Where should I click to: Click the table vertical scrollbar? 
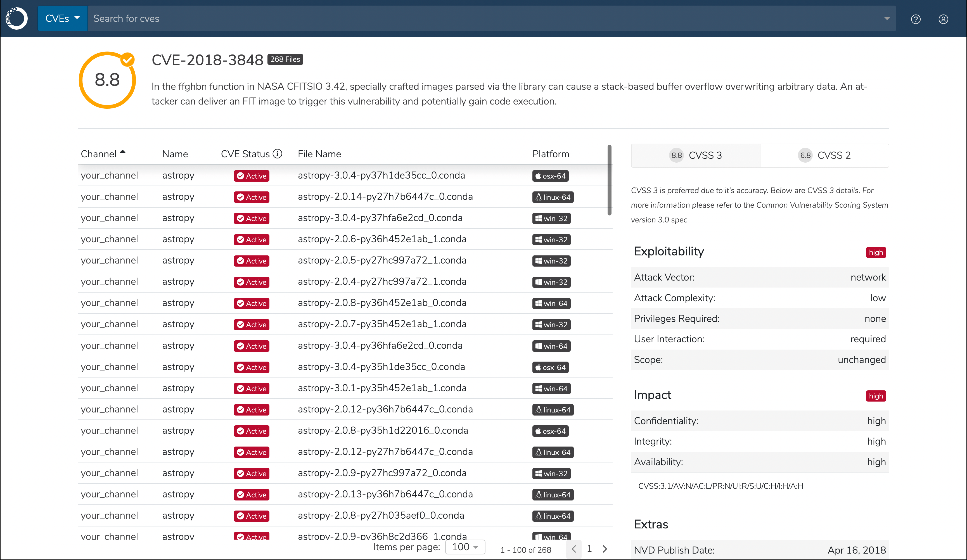(x=609, y=180)
